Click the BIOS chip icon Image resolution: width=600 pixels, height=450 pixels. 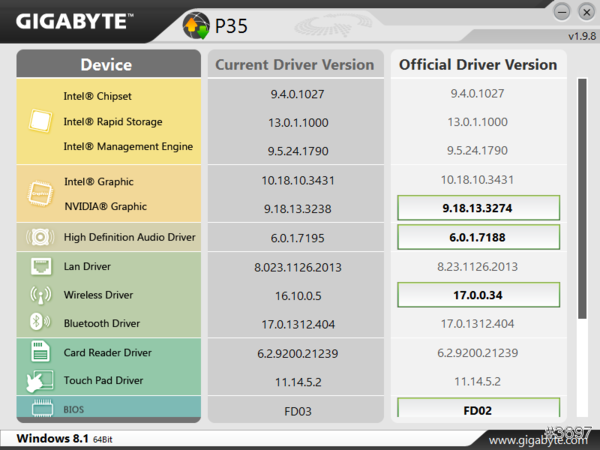click(x=40, y=409)
